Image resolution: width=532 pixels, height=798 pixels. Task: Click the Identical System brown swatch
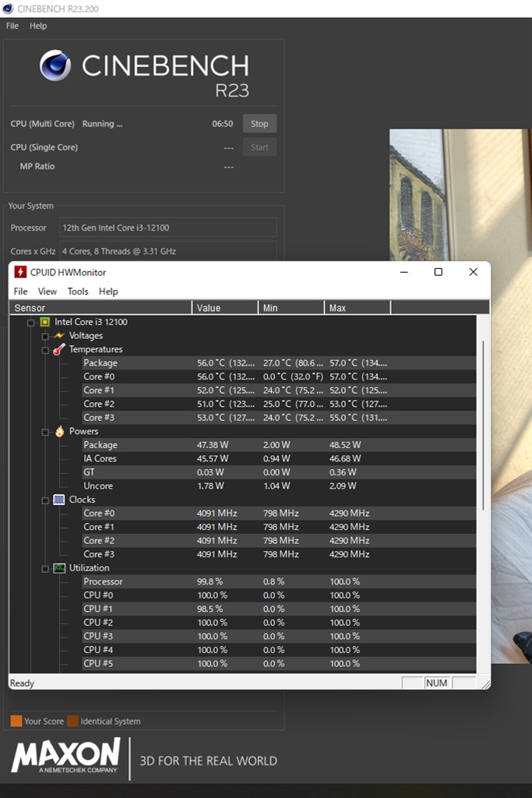pos(72,721)
